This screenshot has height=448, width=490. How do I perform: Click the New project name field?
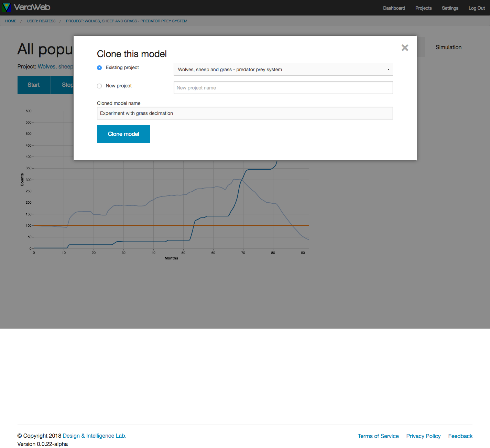[283, 88]
